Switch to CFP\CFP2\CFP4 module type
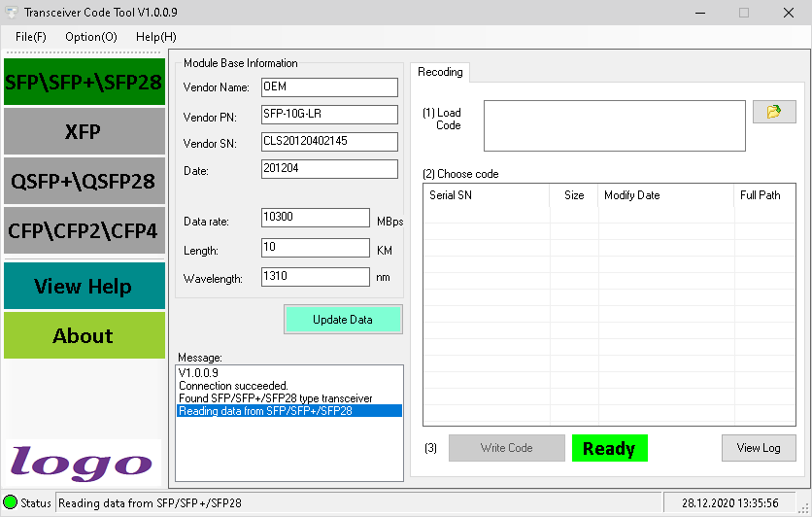Image resolution: width=812 pixels, height=517 pixels. click(84, 230)
